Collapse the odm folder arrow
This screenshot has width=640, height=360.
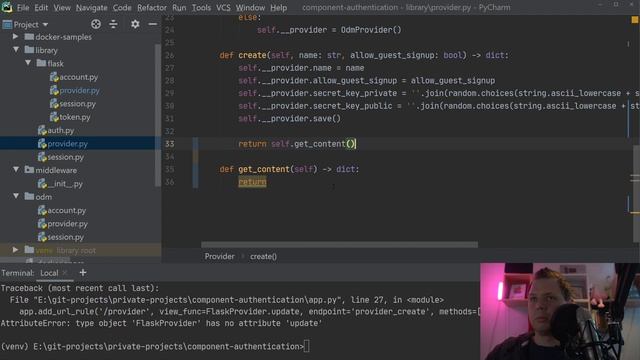(x=16, y=196)
